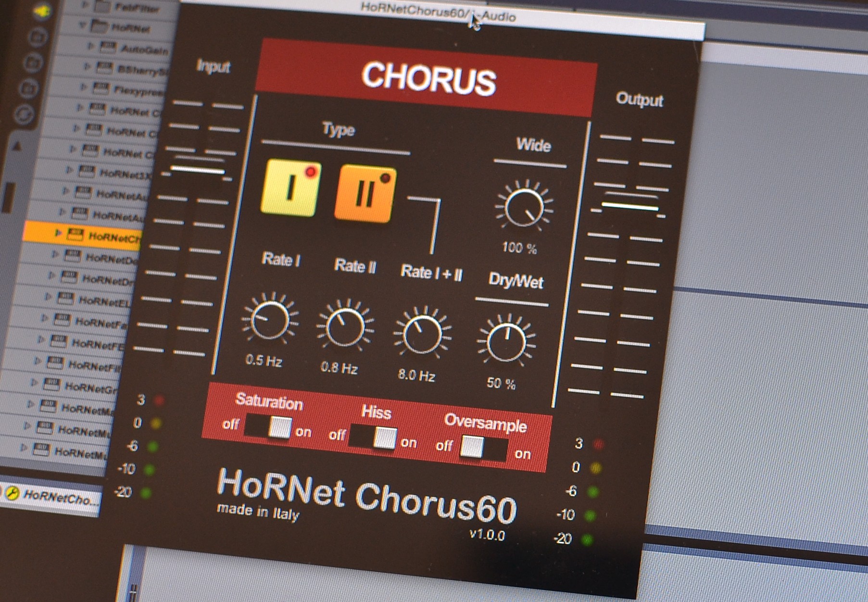The height and width of the screenshot is (602, 868).
Task: Click the 'Input' meter label
Action: click(x=214, y=66)
